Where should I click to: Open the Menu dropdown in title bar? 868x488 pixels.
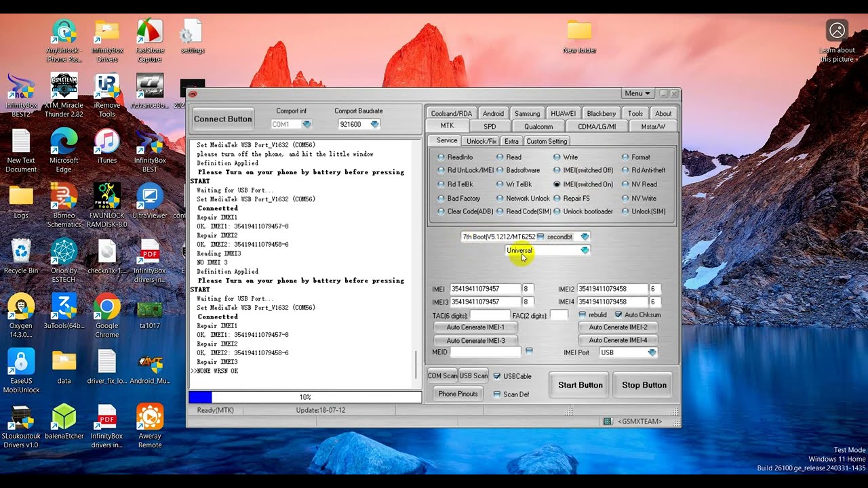[x=637, y=94]
